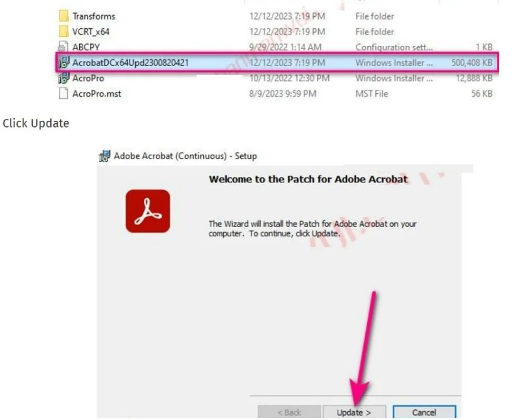Select the Transforms folder name
The height and width of the screenshot is (420, 525).
[x=94, y=16]
